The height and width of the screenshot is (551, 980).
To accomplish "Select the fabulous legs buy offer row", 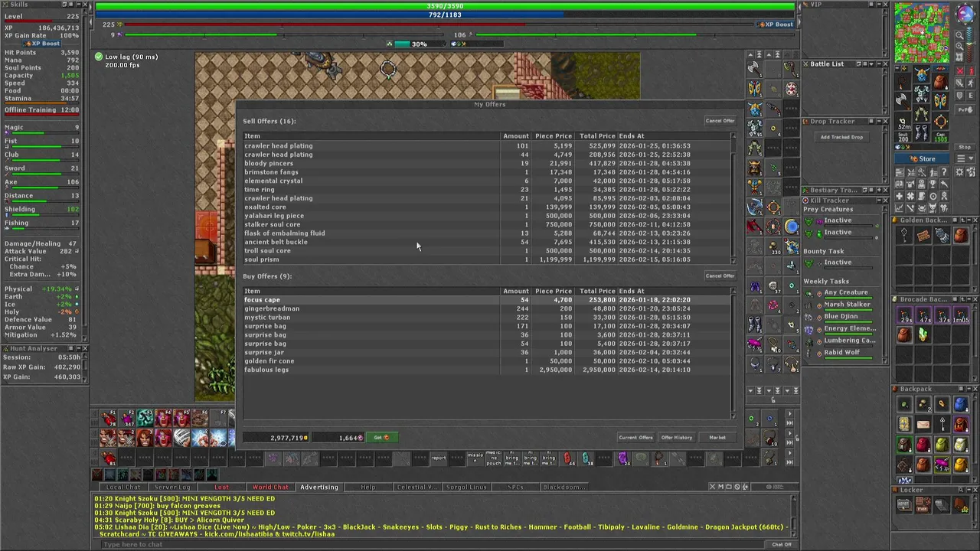I will click(x=487, y=370).
